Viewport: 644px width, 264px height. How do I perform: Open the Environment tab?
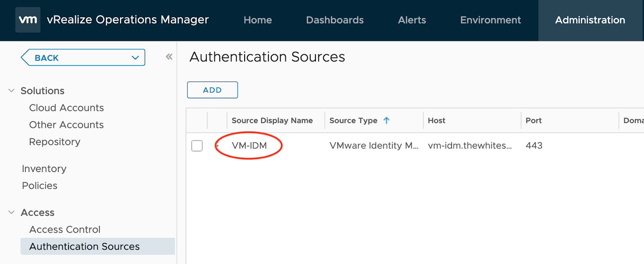tap(490, 20)
